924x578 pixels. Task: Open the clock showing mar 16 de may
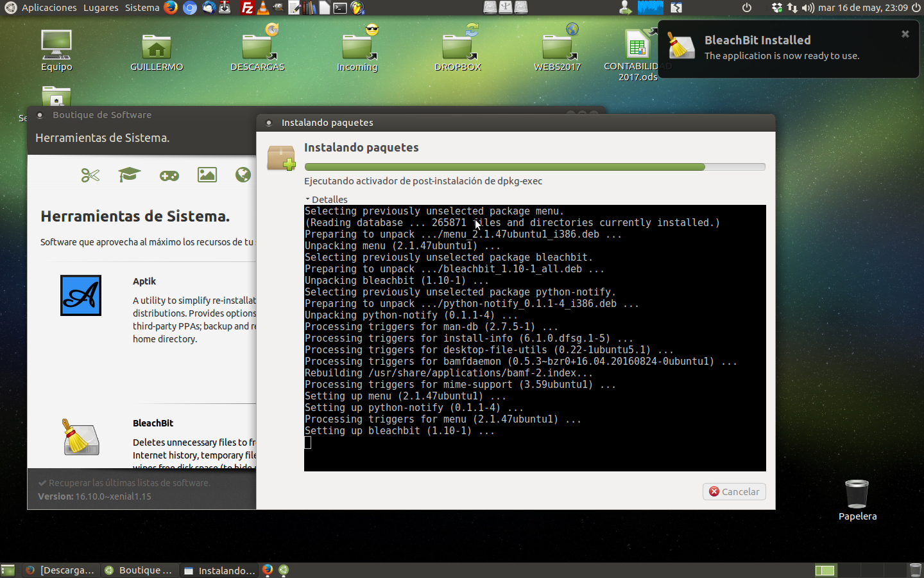click(863, 8)
